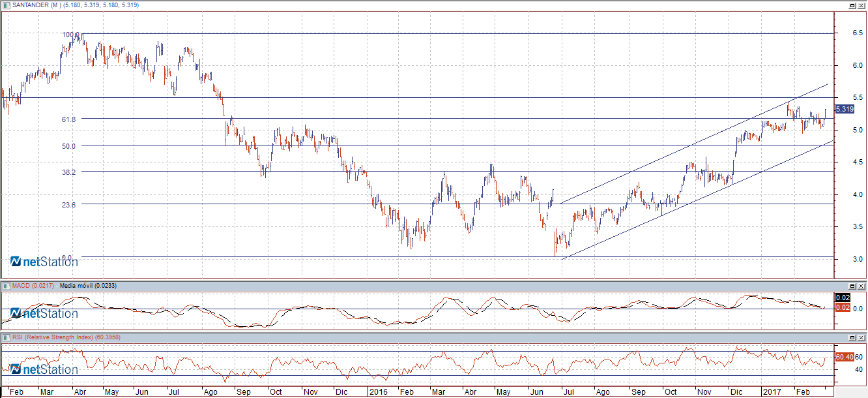Click the 38.2 Fibonacci level label
Viewport: 868px width, 398px height.
click(69, 172)
